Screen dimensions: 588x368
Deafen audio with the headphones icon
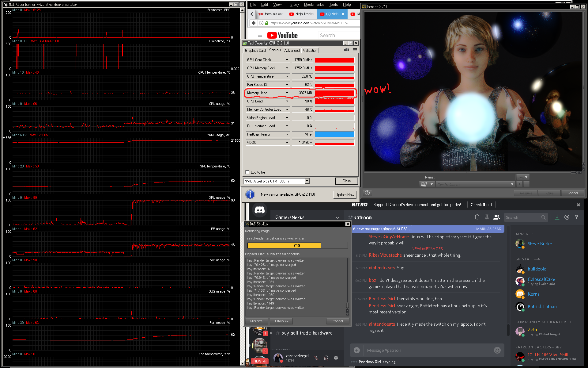pyautogui.click(x=326, y=358)
